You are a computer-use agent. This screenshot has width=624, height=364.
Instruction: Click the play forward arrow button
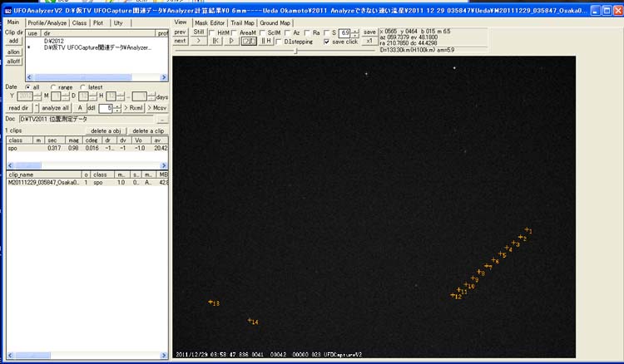(x=233, y=41)
